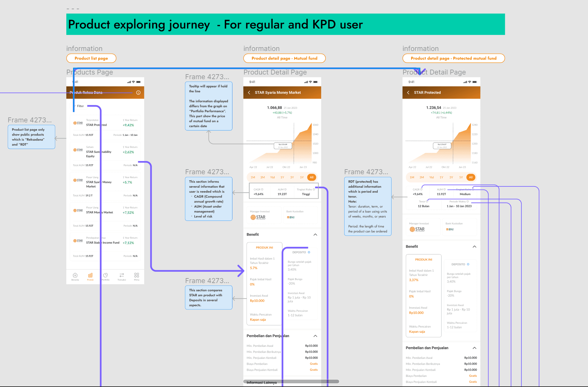This screenshot has width=588, height=387.
Task: Tap AUM info icon above 15.92T on Protected page
Action: [x=445, y=190]
